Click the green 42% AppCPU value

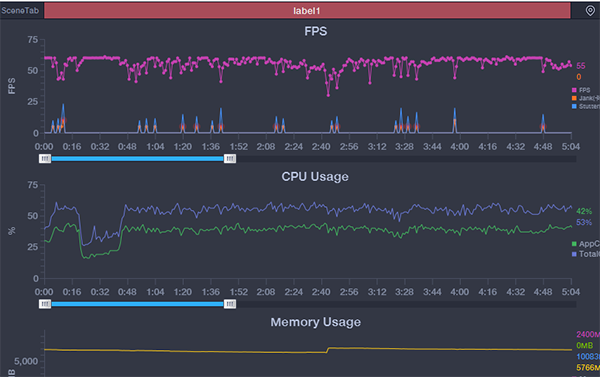[x=584, y=211]
